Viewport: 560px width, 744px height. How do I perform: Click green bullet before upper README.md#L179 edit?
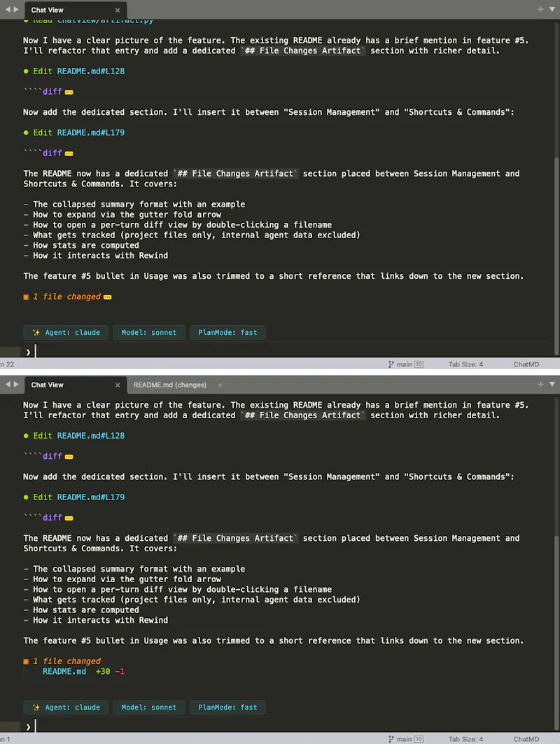(x=26, y=133)
